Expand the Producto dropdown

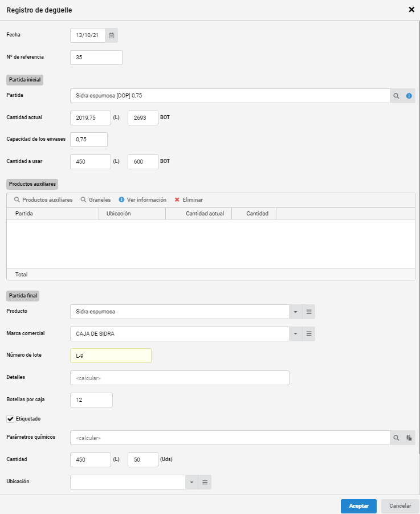(x=295, y=312)
